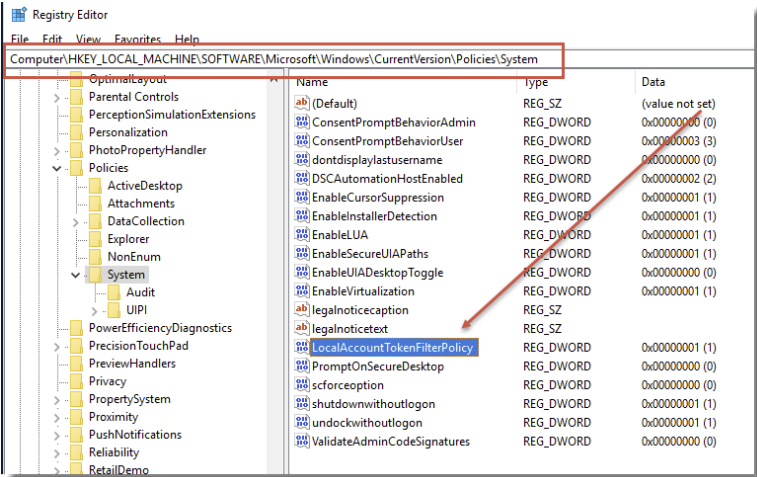The height and width of the screenshot is (477, 757).
Task: Select the PerceptionSimulationExtensions key
Action: (x=172, y=115)
